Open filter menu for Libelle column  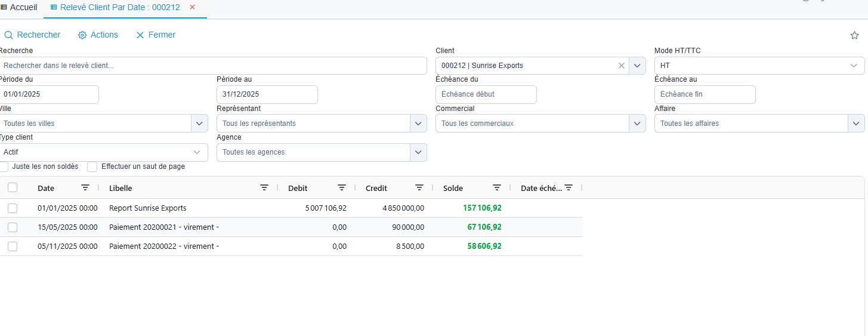coord(264,188)
